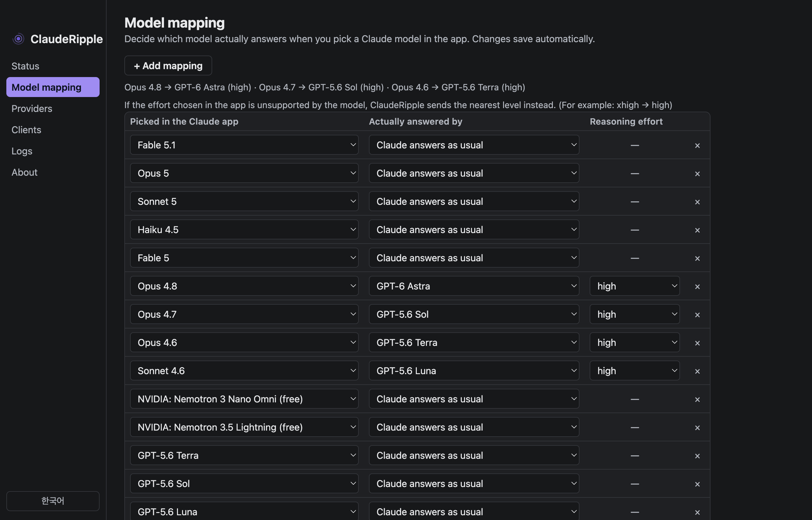Open the Clients section

[x=53, y=130]
